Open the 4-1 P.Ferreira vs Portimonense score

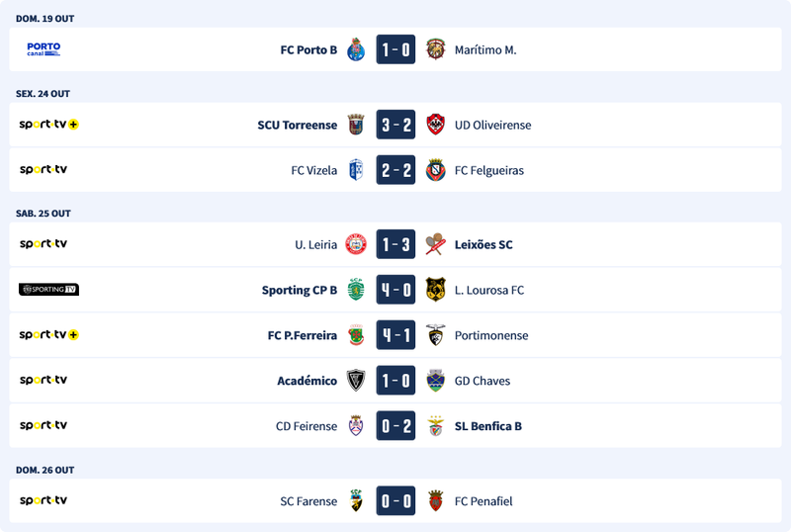pyautogui.click(x=395, y=335)
